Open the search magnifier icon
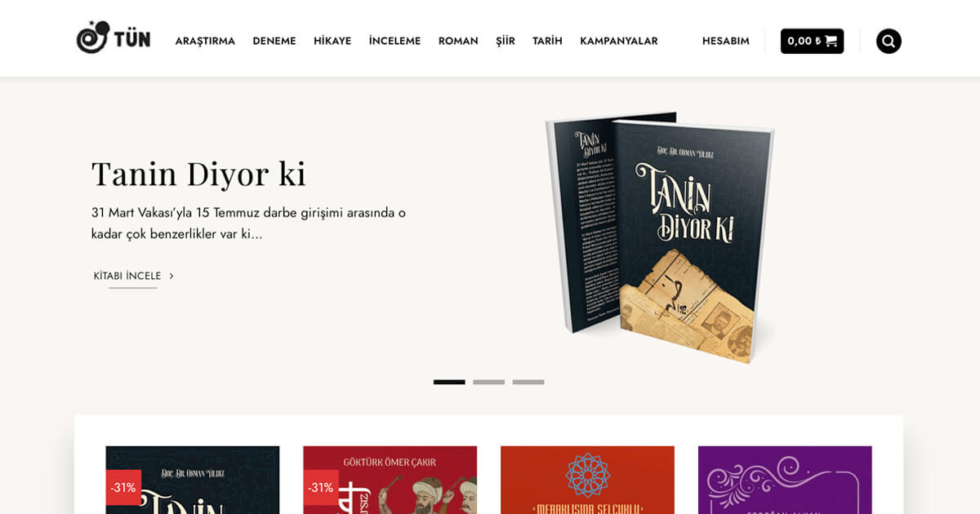The image size is (980, 514). click(x=889, y=41)
